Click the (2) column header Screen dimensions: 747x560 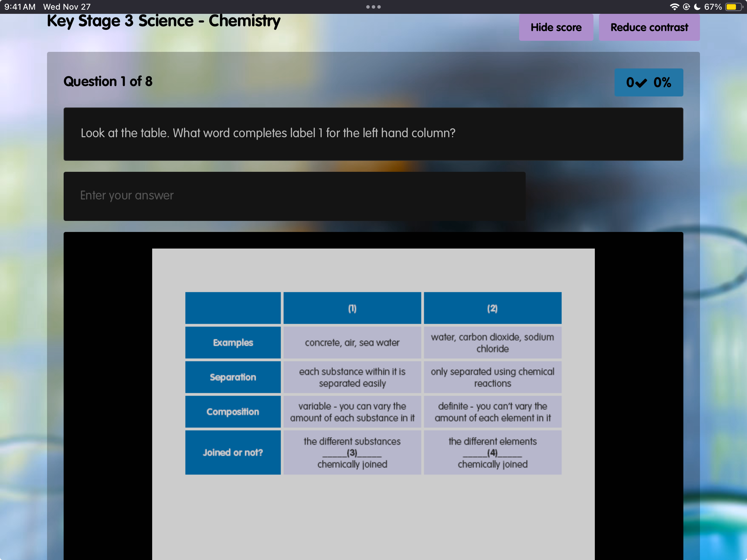pos(492,308)
